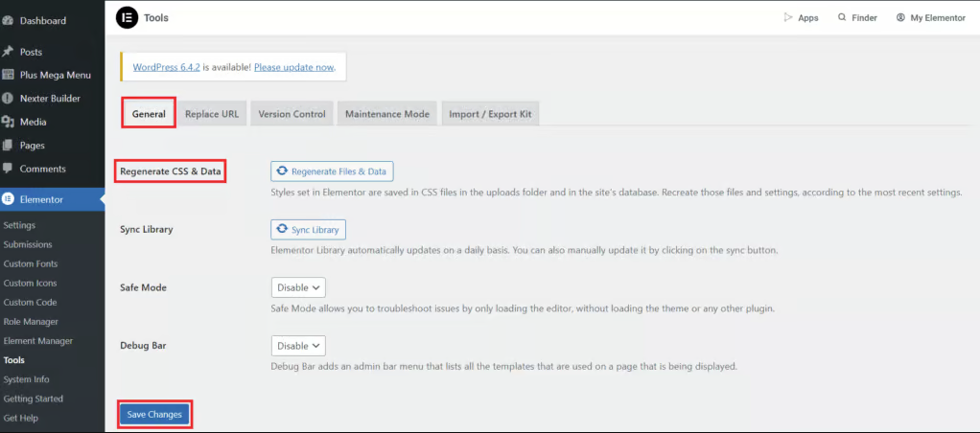Open the Finder search in header
Screen dimensions: 980x433
point(857,17)
